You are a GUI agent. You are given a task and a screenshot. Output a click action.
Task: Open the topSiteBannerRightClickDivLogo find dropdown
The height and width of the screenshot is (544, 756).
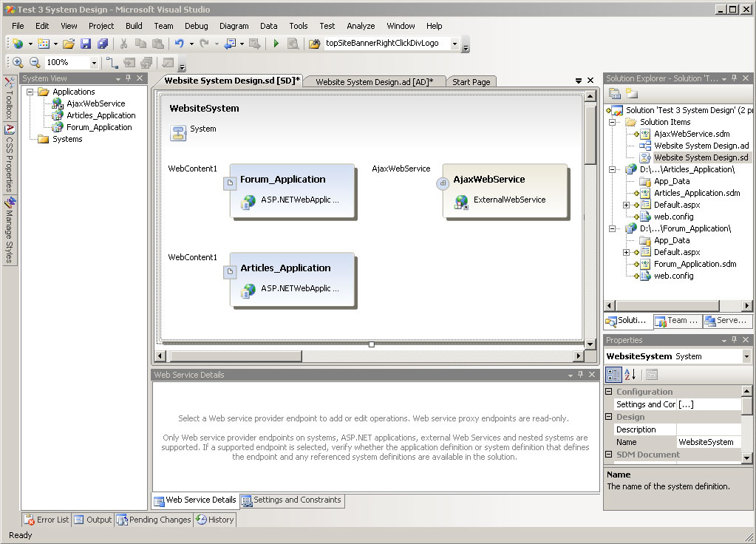pyautogui.click(x=454, y=44)
